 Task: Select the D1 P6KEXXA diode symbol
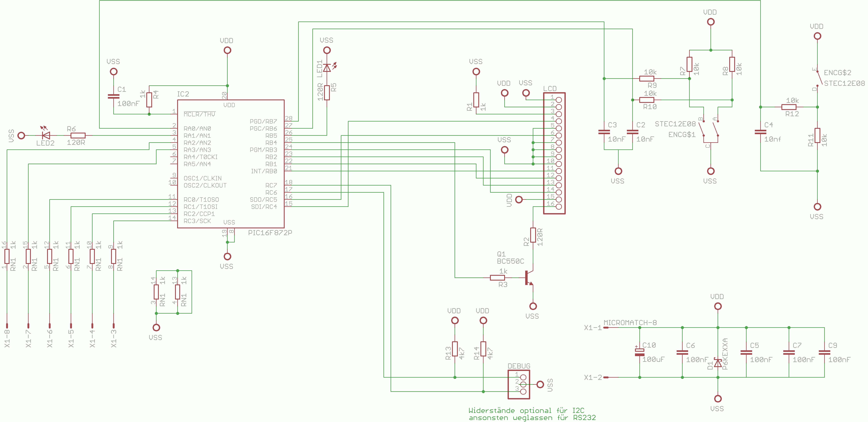click(x=718, y=363)
